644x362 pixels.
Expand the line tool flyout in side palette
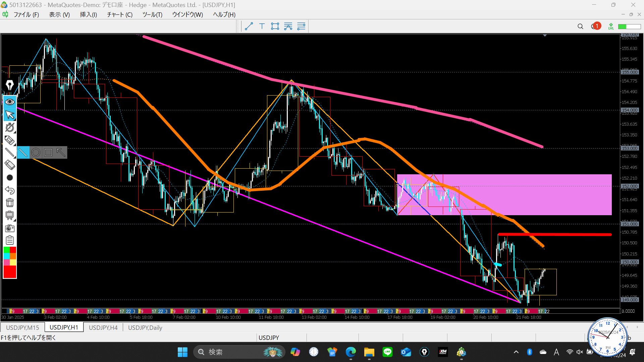click(10, 153)
